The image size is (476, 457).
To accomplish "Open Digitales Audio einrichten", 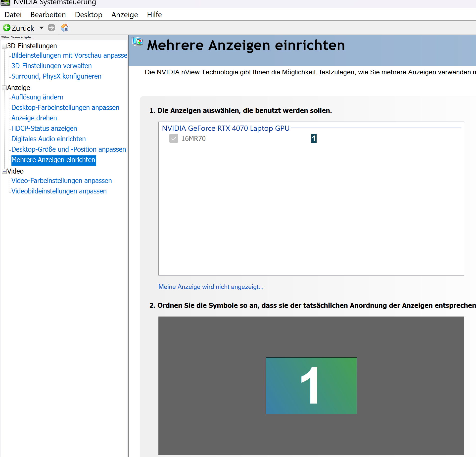I will pyautogui.click(x=48, y=139).
